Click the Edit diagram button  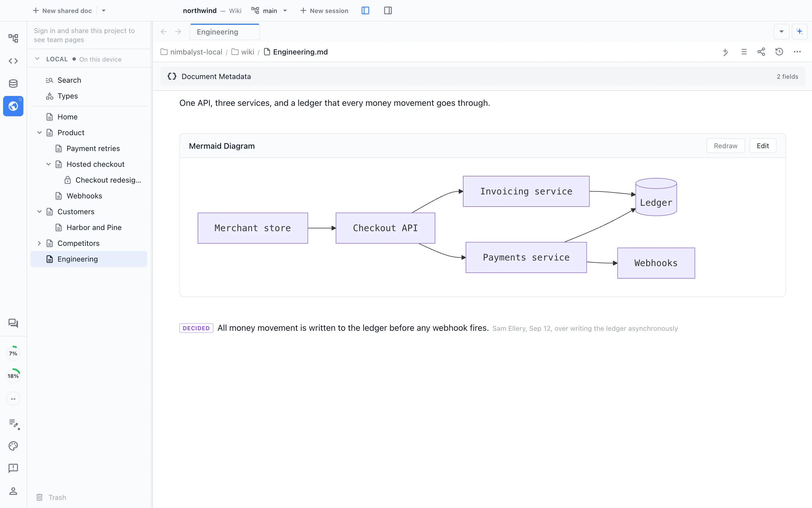(x=763, y=146)
